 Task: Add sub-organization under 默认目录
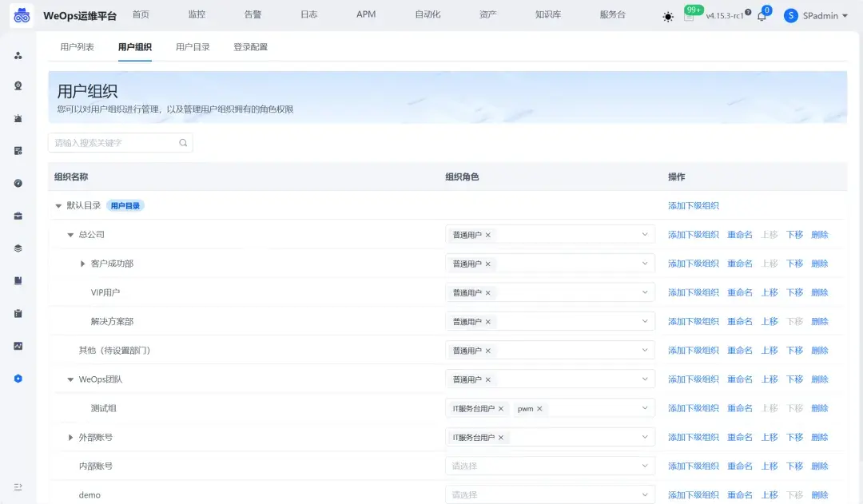(694, 206)
